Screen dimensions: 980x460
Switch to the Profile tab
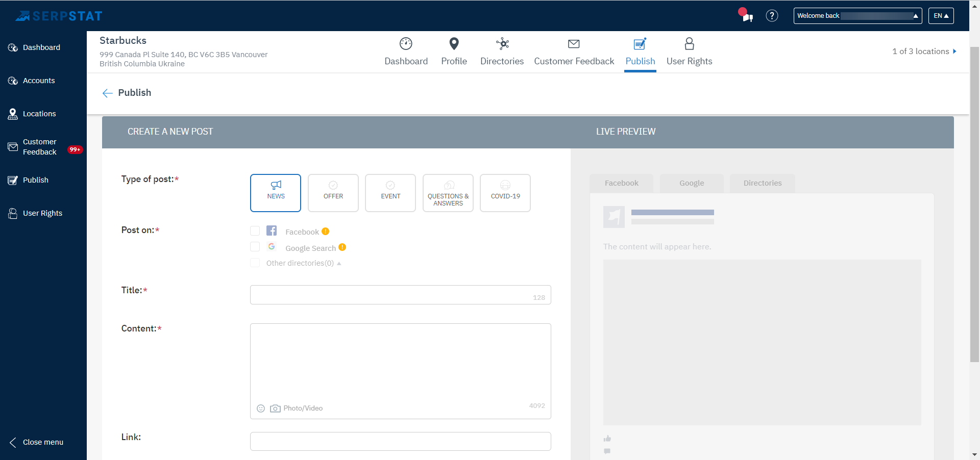pyautogui.click(x=454, y=52)
